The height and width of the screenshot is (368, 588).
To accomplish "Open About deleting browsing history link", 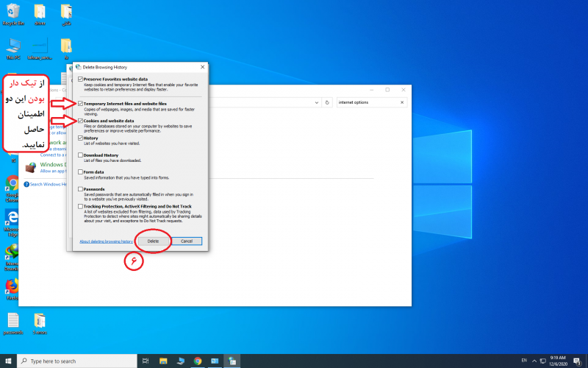I will [x=106, y=241].
